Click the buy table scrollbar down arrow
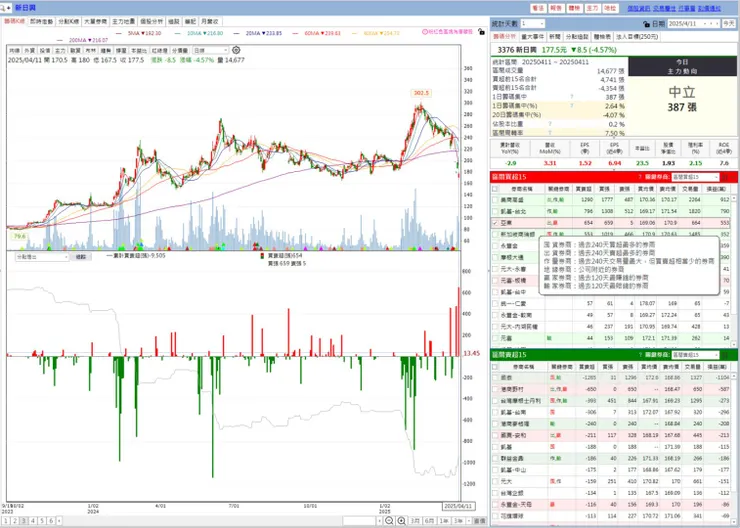Screen dimensions: 740x528 click(x=734, y=342)
